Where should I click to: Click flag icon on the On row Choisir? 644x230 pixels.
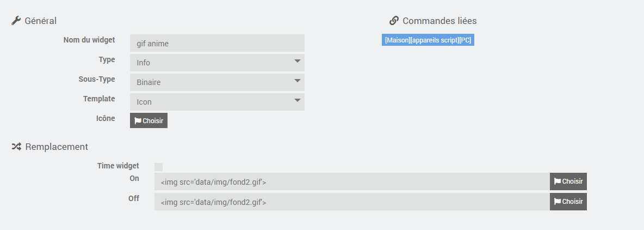558,181
